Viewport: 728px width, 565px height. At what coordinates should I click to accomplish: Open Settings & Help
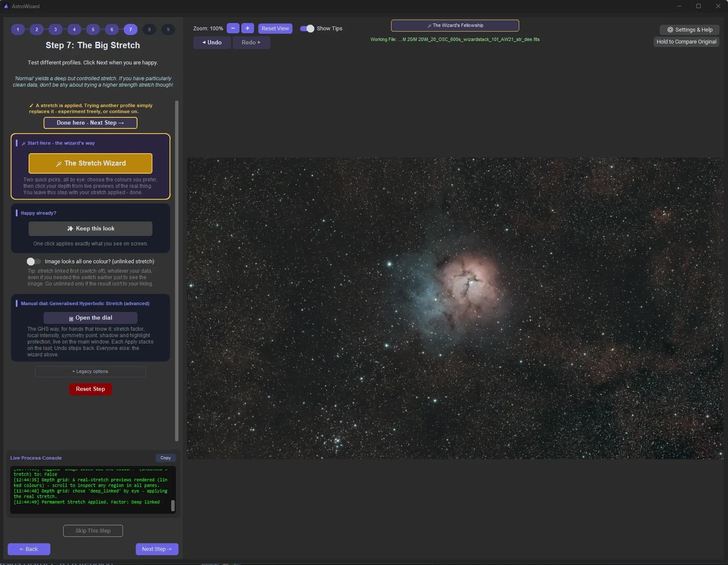[690, 29]
